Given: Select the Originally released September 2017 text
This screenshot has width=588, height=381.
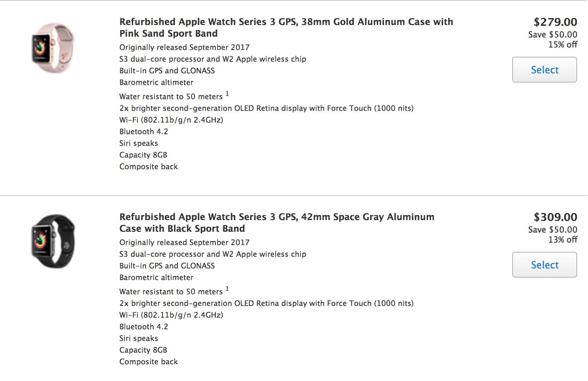Looking at the screenshot, I should click(184, 47).
